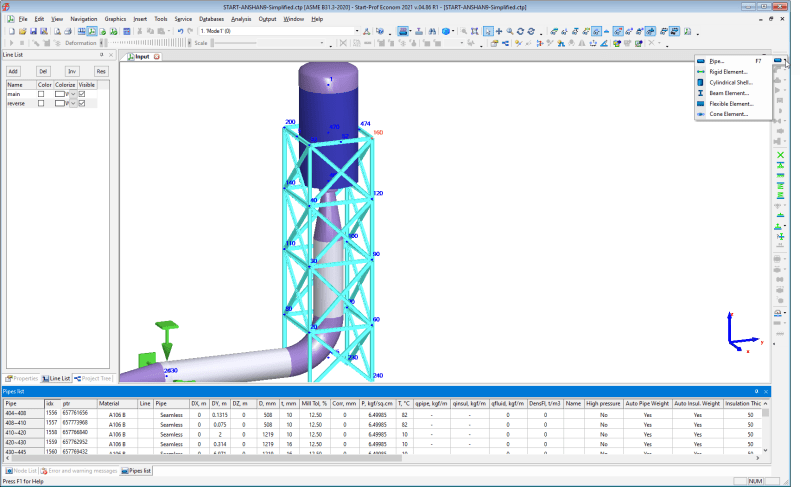800x487 pixels.
Task: Click Pipes list horizontal scrollbar
Action: (206, 458)
